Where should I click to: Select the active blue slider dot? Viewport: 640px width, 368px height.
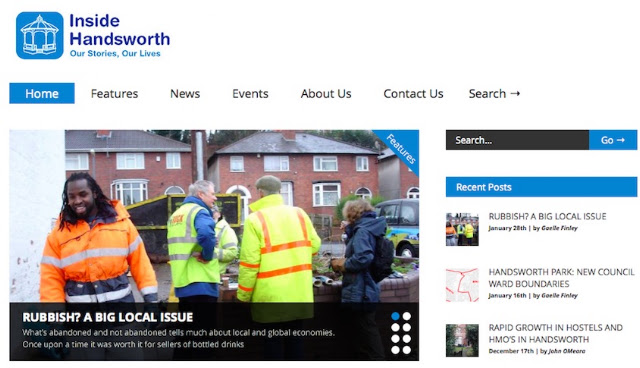coord(395,316)
